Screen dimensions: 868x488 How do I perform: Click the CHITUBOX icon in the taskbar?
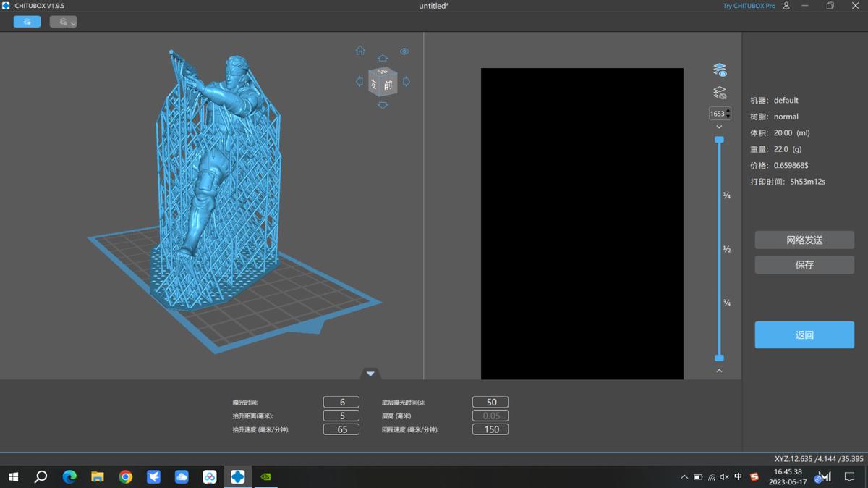click(x=238, y=476)
